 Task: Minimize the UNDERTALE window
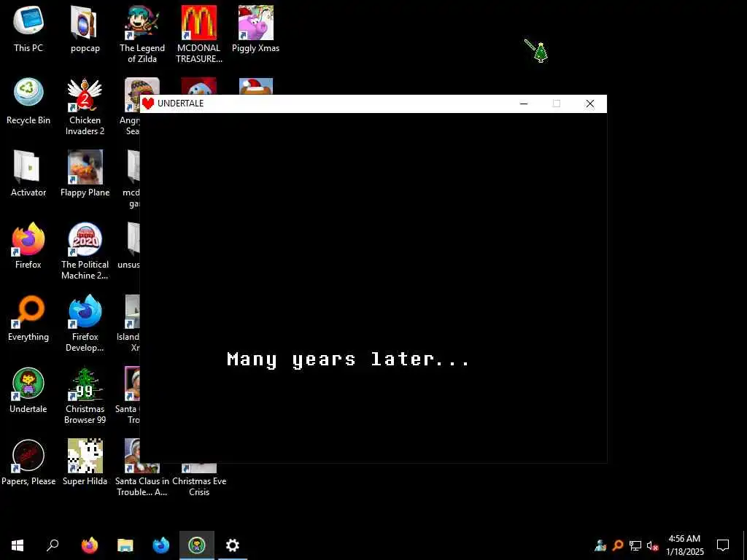click(x=524, y=104)
